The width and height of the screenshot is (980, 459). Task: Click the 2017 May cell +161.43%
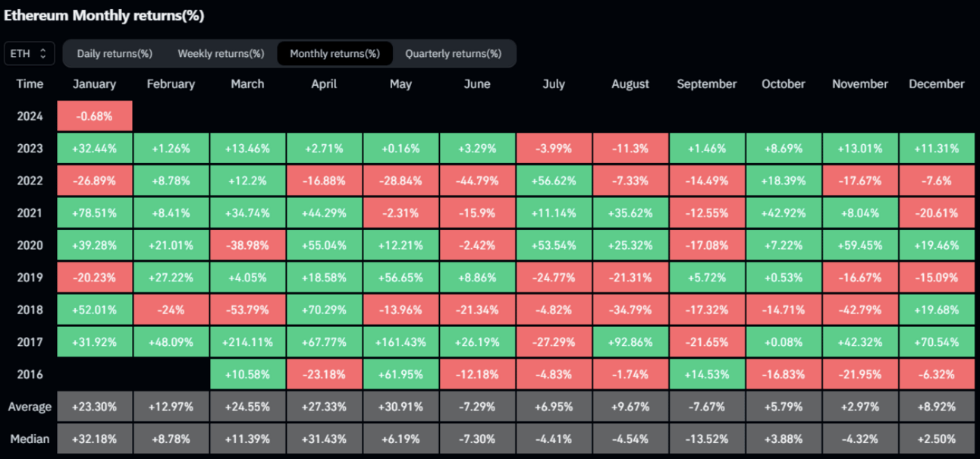400,342
